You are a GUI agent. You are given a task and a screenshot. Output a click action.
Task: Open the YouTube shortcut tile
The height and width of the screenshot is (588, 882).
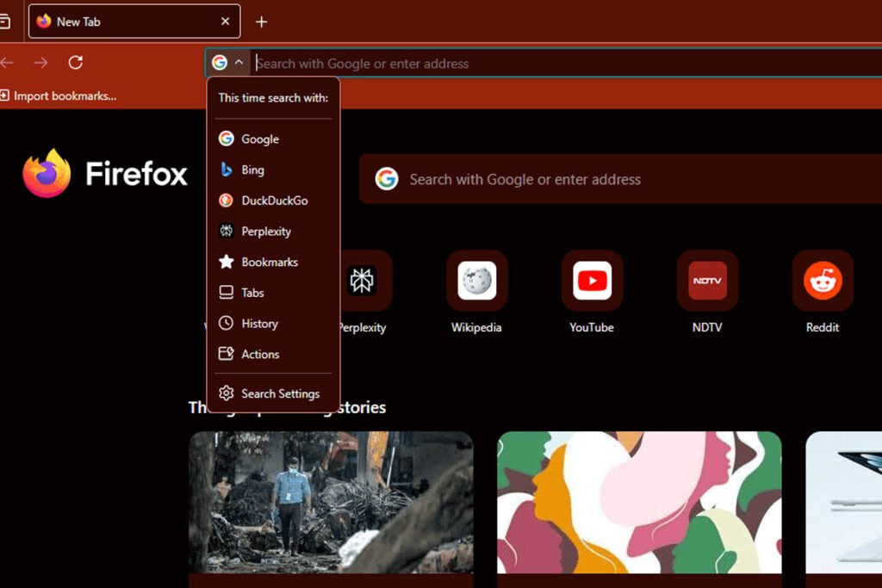(x=592, y=281)
